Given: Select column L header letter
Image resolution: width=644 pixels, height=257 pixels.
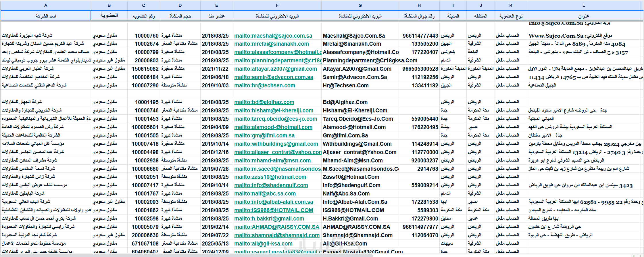Looking at the screenshot, I should pyautogui.click(x=583, y=5).
